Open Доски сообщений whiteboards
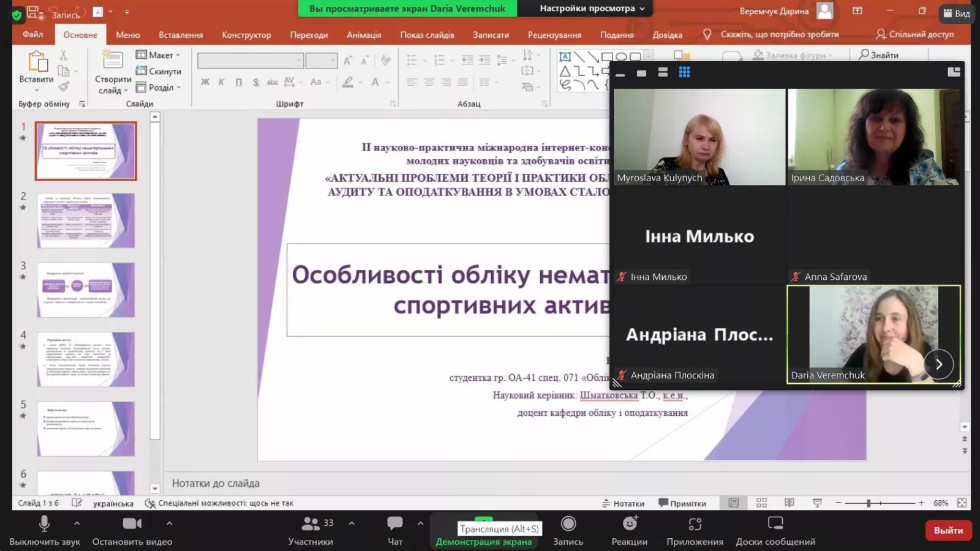Image resolution: width=980 pixels, height=551 pixels. pos(775,530)
